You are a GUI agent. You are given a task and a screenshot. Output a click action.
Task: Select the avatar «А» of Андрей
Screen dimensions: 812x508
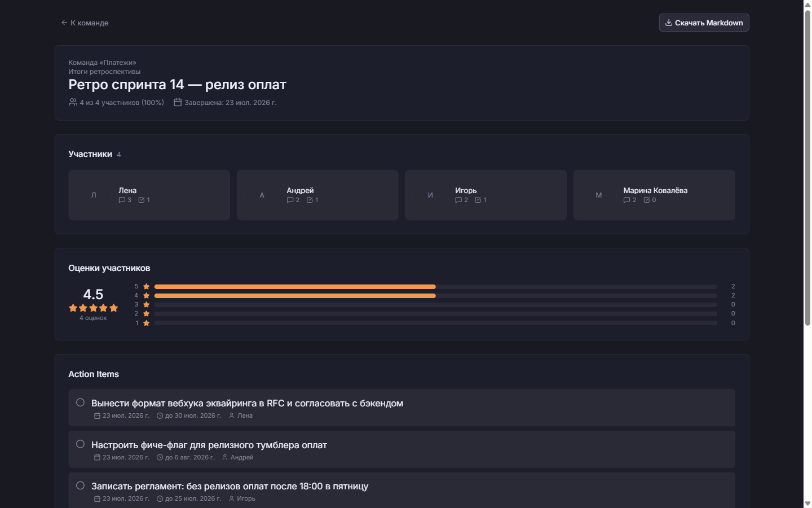coord(262,195)
